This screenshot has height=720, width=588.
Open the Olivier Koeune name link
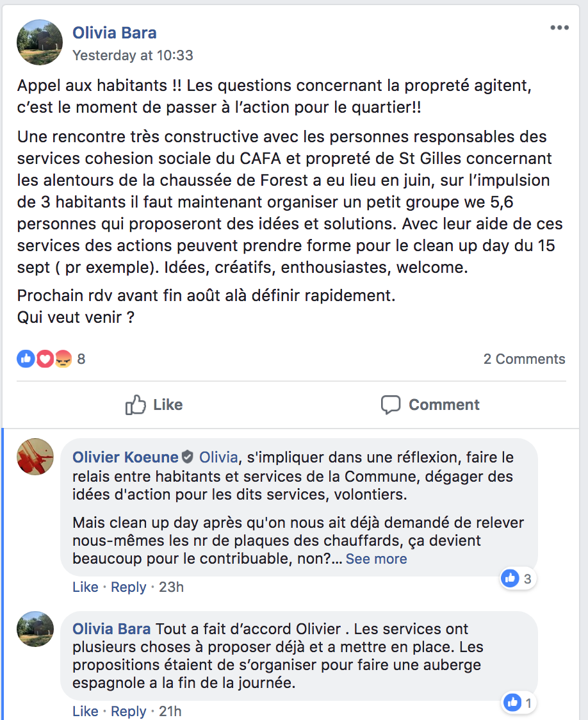tap(126, 457)
